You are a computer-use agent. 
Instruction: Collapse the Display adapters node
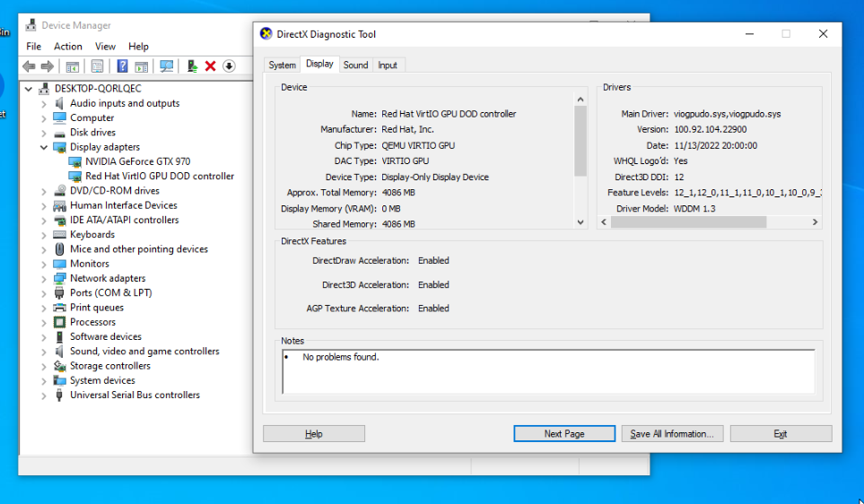click(x=43, y=147)
